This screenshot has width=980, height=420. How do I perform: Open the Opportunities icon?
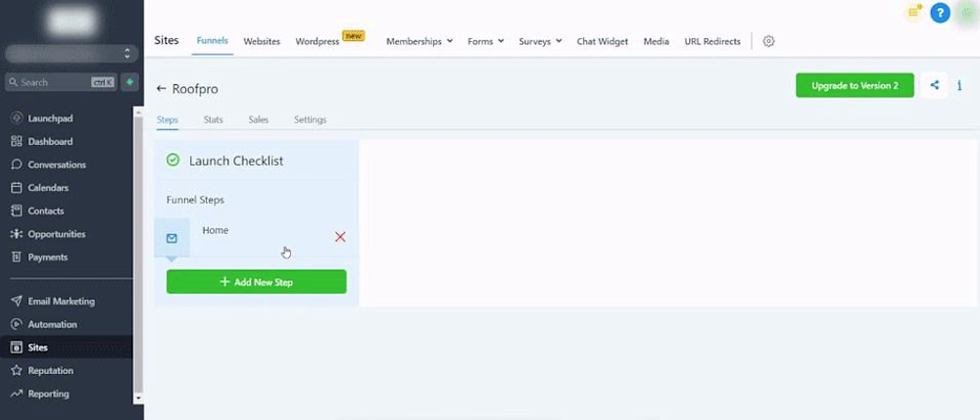[x=17, y=234]
